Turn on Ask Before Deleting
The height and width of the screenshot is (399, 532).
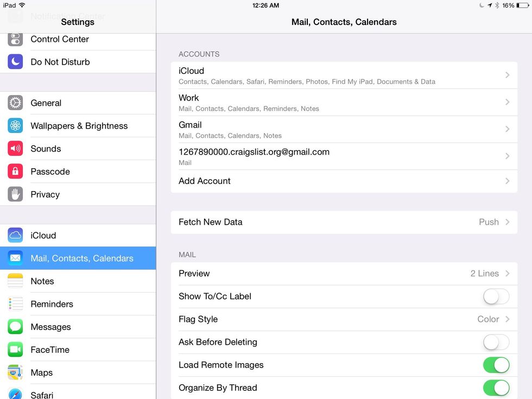tap(496, 342)
